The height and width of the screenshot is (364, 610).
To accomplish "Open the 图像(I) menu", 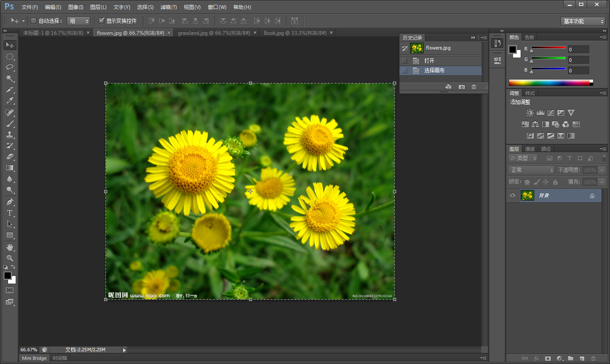I will tap(76, 7).
